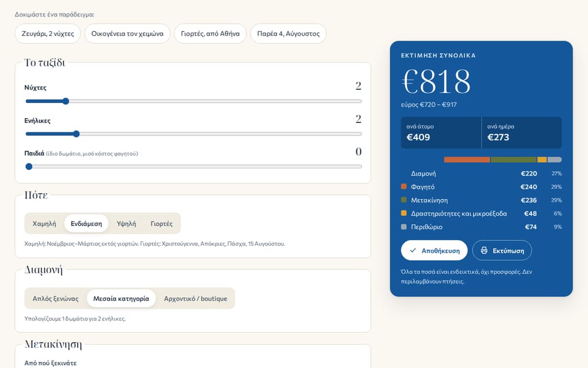
Task: Set the season to Γιορτές in the Πότε section
Action: pyautogui.click(x=162, y=223)
